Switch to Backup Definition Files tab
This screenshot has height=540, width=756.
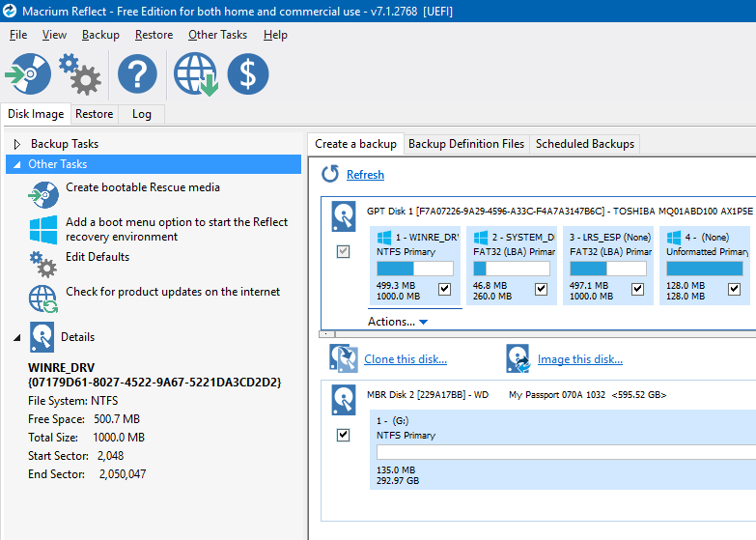click(466, 144)
